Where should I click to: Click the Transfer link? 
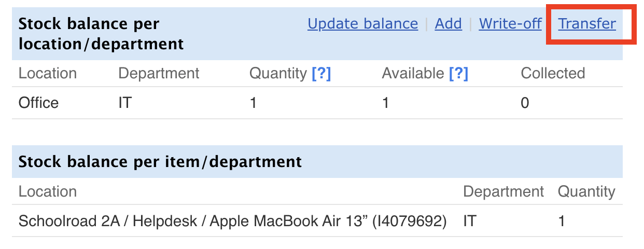(587, 24)
